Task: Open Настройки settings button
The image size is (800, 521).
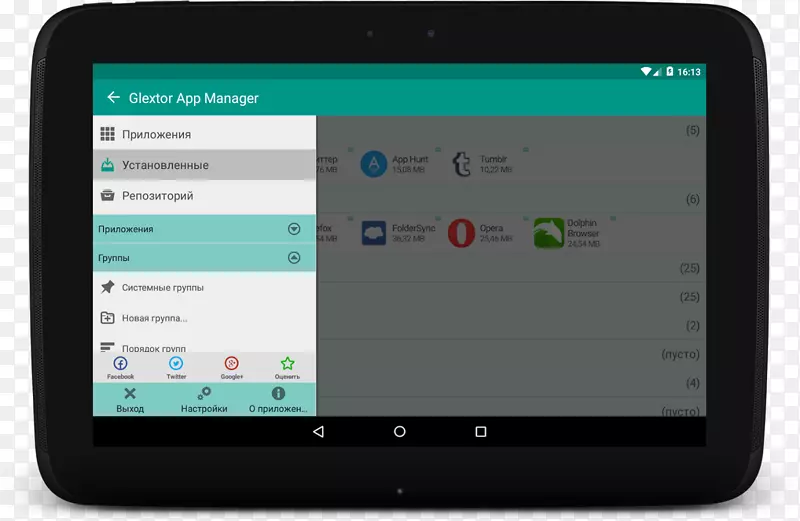Action: point(204,400)
